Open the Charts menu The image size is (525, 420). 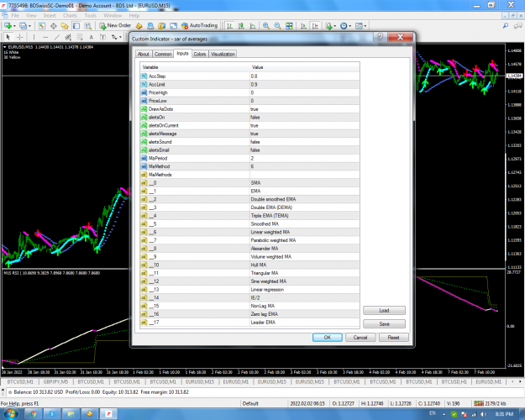70,15
